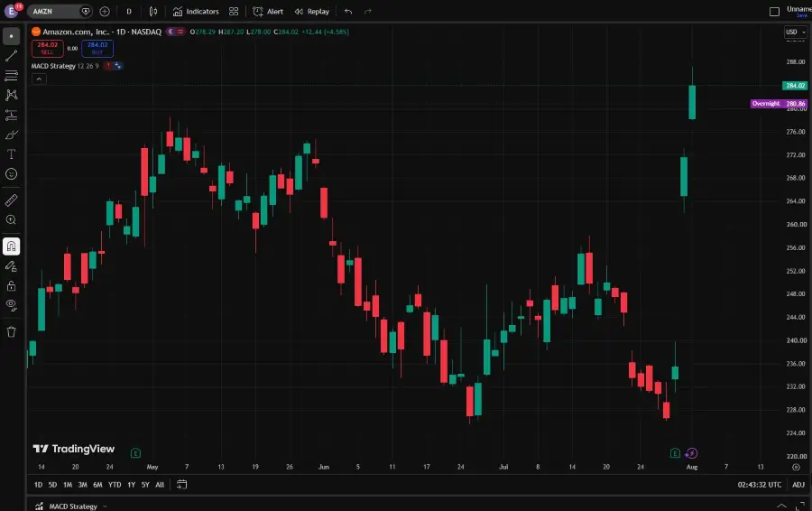
Task: Hide all drawings with eye icon
Action: (x=12, y=306)
